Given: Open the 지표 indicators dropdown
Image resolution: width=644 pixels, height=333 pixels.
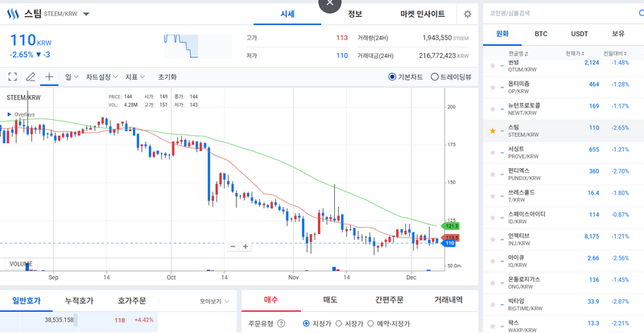Looking at the screenshot, I should coord(134,77).
